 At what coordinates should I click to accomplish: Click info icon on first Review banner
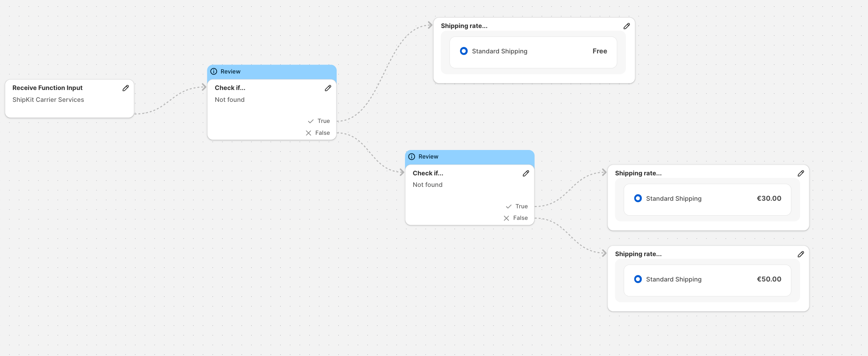coord(214,71)
